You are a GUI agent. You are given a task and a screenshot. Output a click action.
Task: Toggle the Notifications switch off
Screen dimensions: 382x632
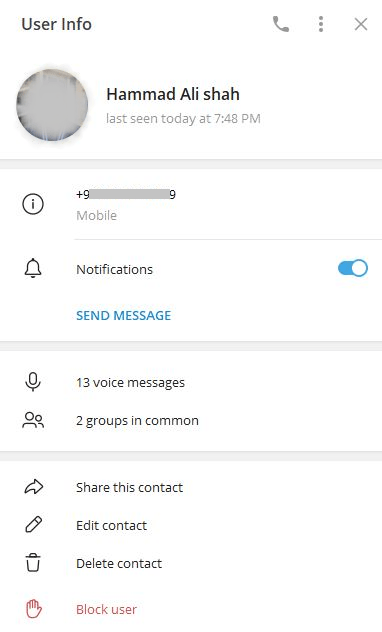(353, 268)
